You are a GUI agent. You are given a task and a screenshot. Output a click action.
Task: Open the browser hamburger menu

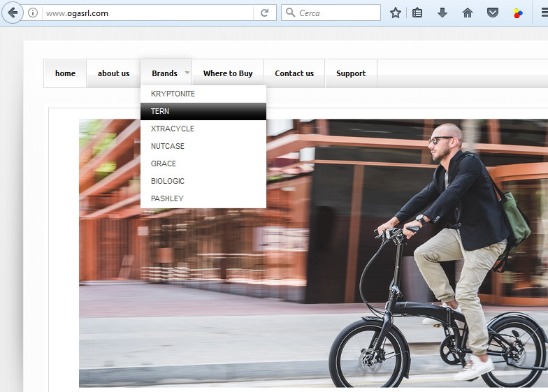tap(545, 13)
